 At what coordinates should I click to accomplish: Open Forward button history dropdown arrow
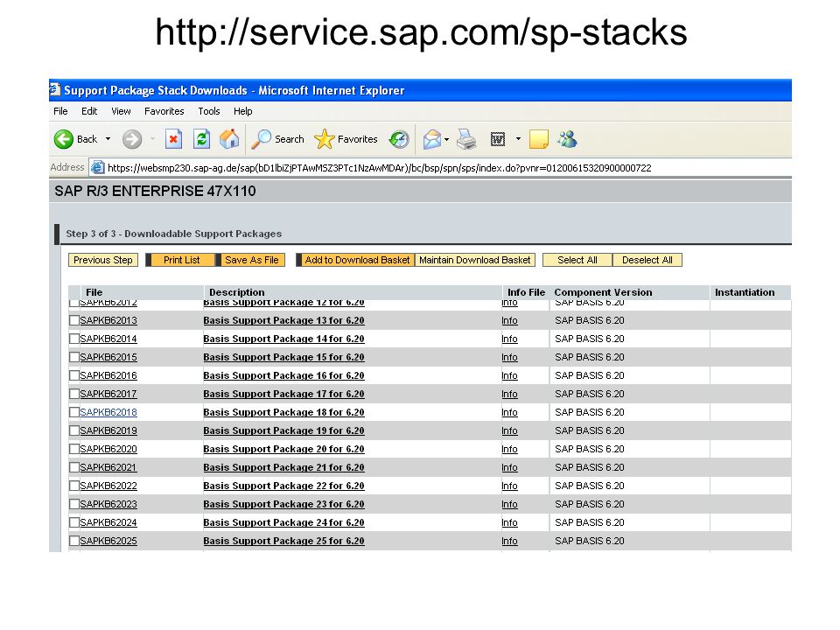coord(152,139)
